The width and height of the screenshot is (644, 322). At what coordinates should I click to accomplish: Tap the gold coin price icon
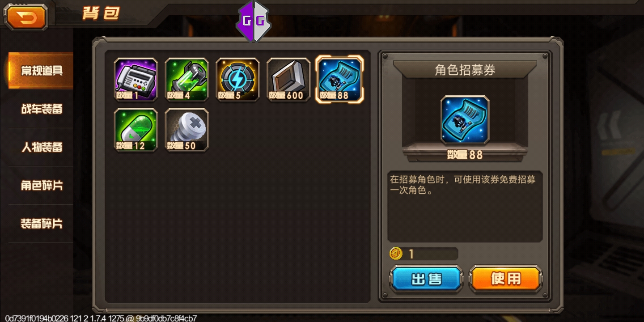(396, 254)
